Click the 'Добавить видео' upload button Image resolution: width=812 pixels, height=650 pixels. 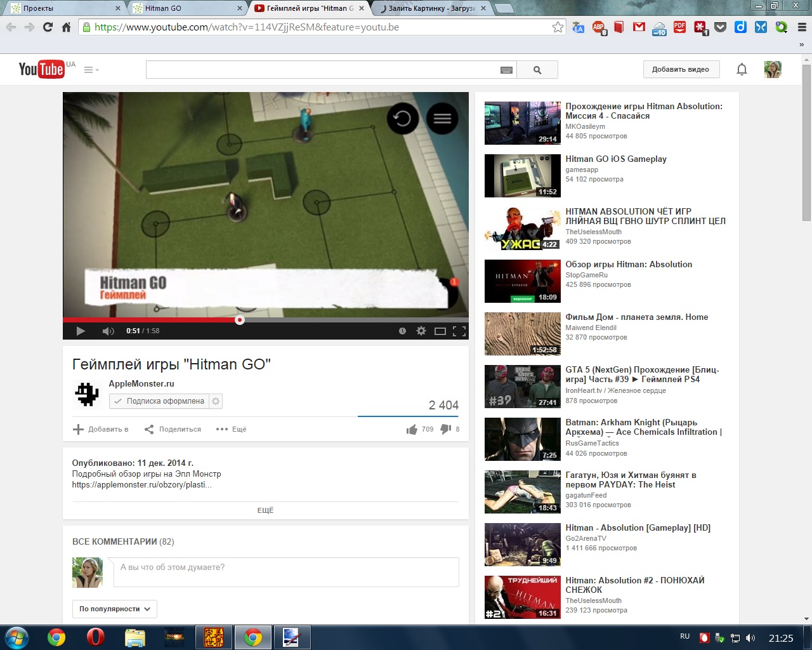pyautogui.click(x=681, y=69)
